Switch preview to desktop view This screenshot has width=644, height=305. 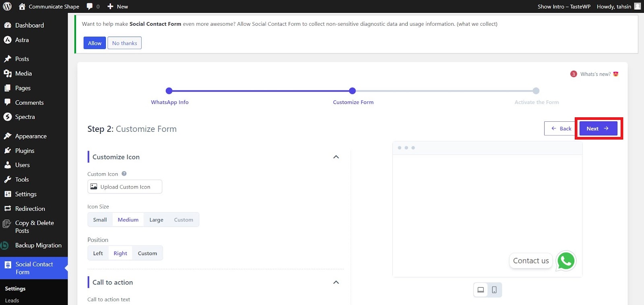pyautogui.click(x=481, y=290)
